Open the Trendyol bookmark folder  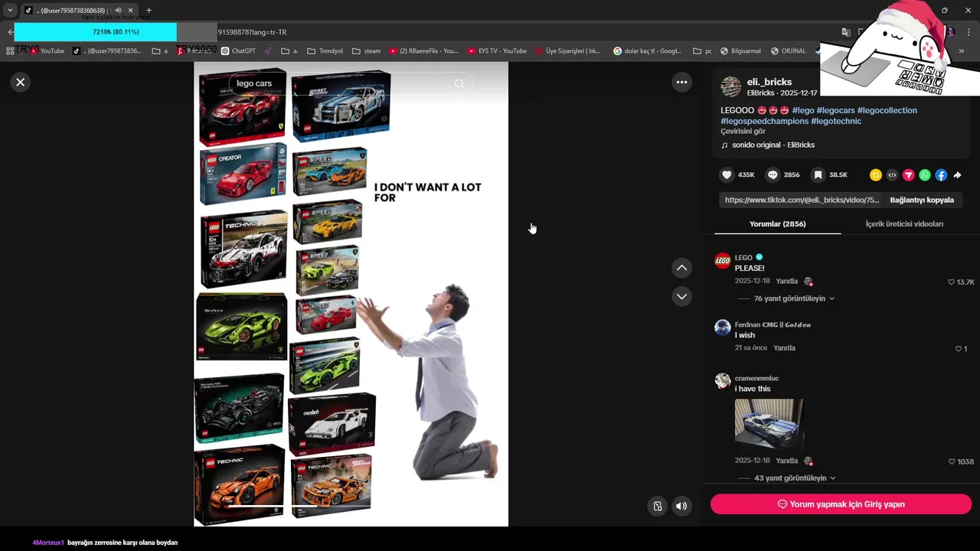(325, 51)
